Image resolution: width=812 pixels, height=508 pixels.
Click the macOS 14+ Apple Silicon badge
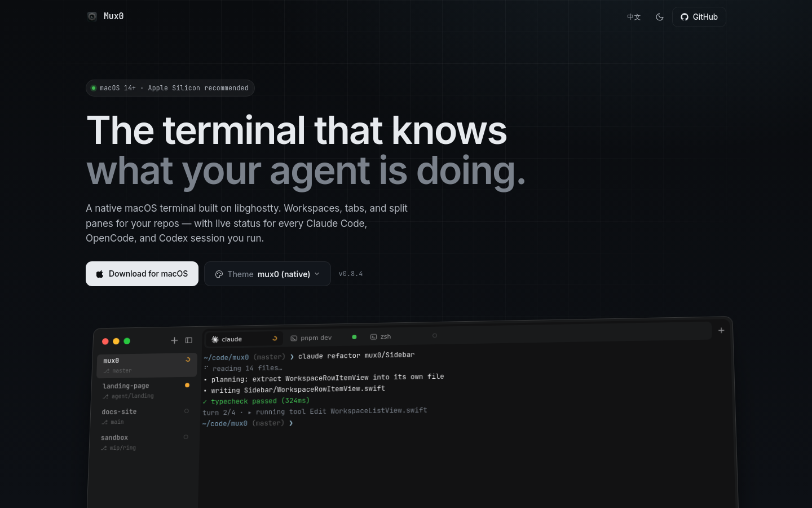[170, 88]
